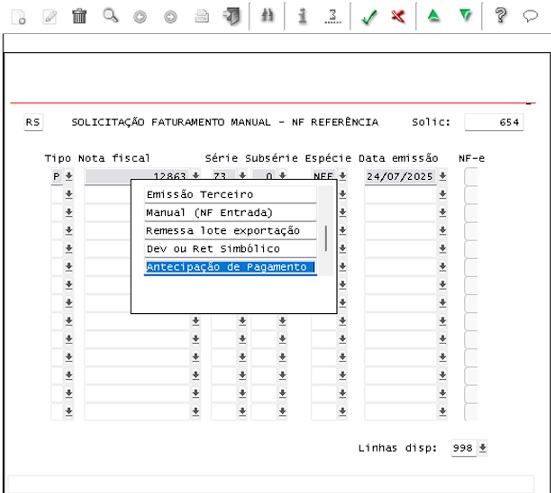Image resolution: width=551 pixels, height=493 pixels.
Task: Open the Subsérie lookup arrow in last row
Action: 282,411
